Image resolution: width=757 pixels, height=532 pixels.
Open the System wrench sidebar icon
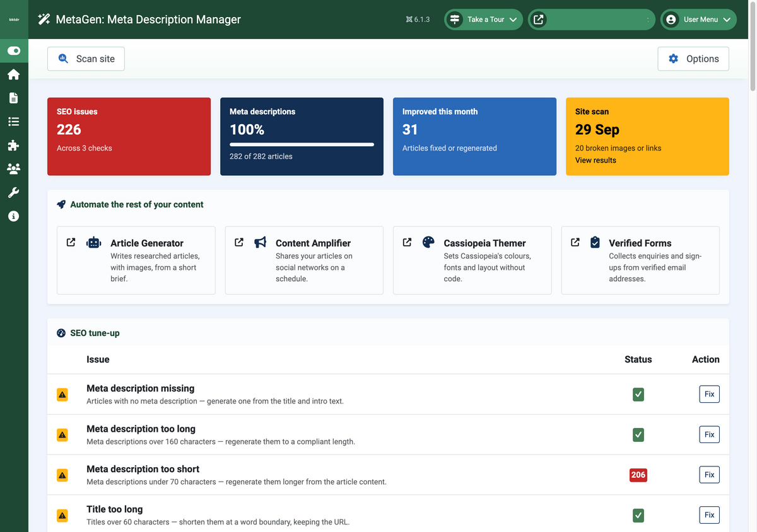[14, 192]
